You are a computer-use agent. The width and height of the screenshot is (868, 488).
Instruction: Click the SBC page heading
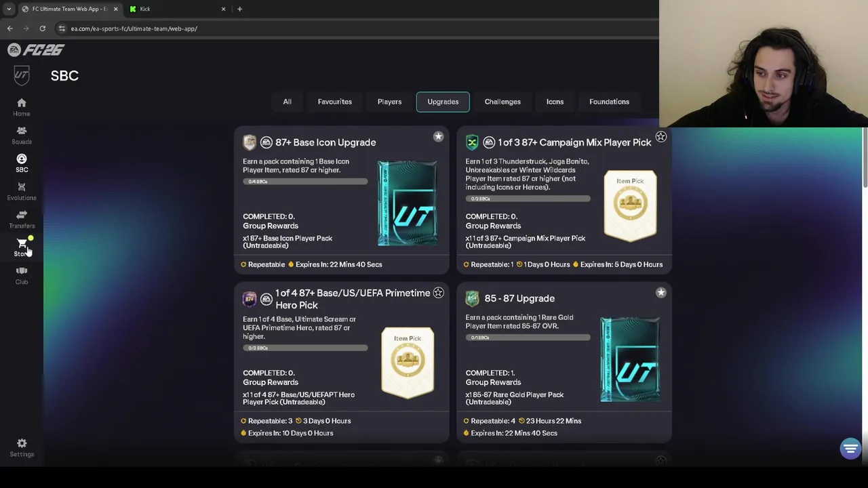coord(64,75)
